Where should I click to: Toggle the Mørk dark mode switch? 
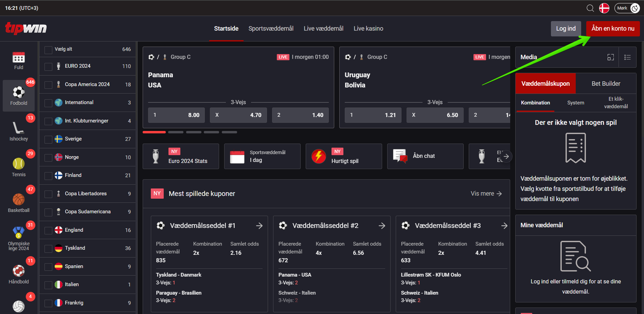click(627, 8)
